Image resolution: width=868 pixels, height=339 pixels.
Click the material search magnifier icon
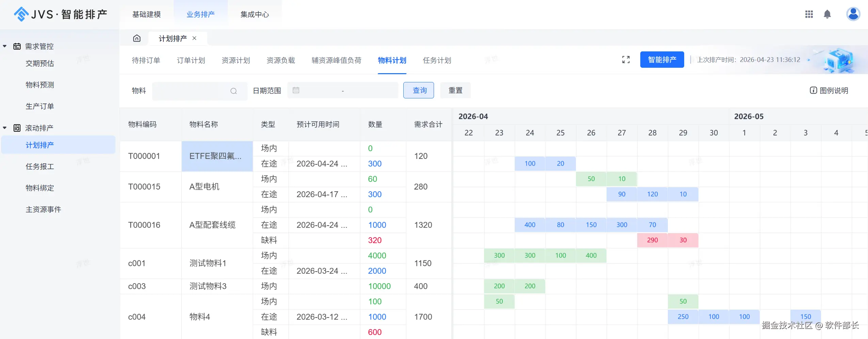[234, 91]
